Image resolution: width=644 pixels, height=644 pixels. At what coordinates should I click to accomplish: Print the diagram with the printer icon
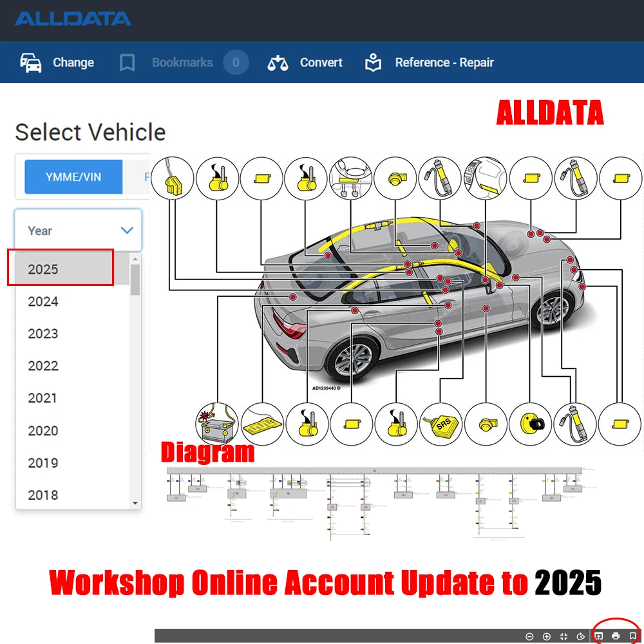coord(616,636)
